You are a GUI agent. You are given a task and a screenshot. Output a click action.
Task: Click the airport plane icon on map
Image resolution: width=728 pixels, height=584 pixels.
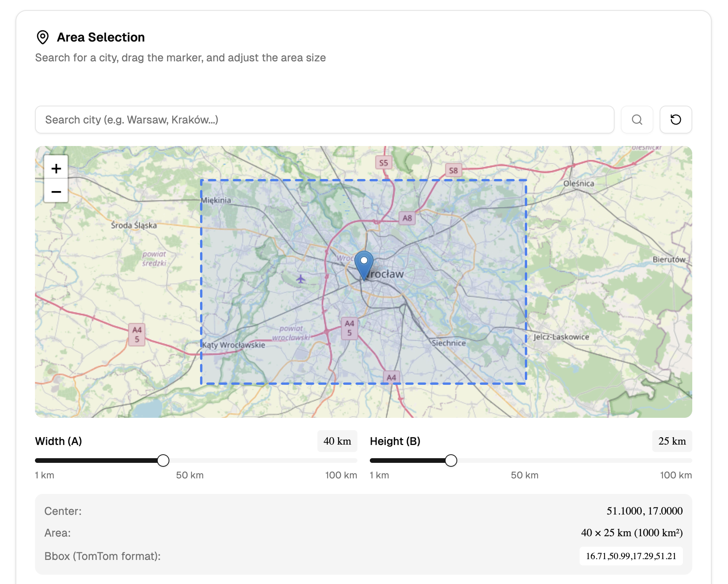point(301,279)
